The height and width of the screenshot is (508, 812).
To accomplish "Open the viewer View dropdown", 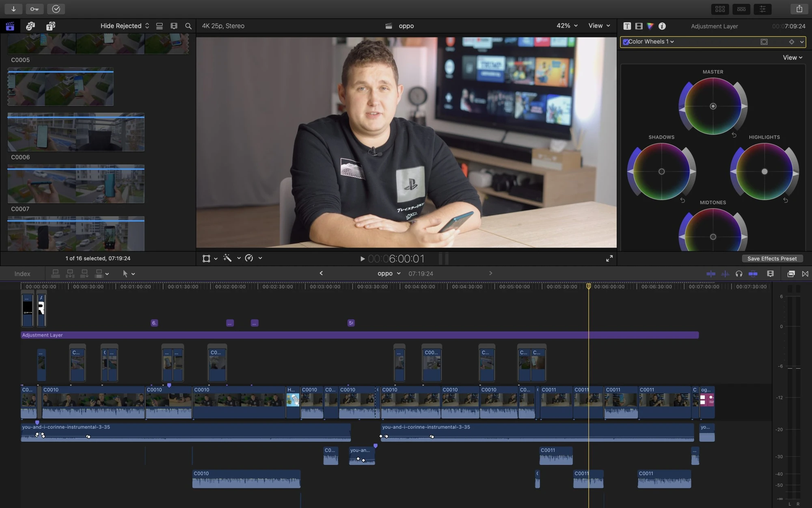I will coord(599,26).
